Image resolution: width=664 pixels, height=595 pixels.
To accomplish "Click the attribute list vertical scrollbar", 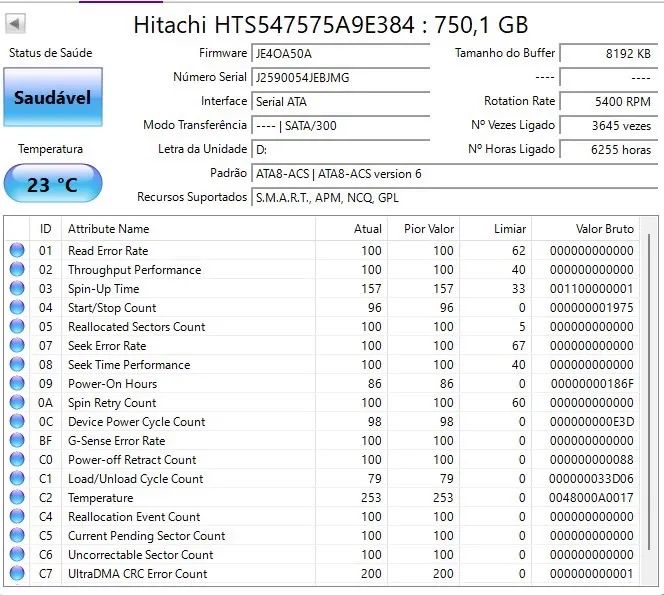I will tap(649, 392).
